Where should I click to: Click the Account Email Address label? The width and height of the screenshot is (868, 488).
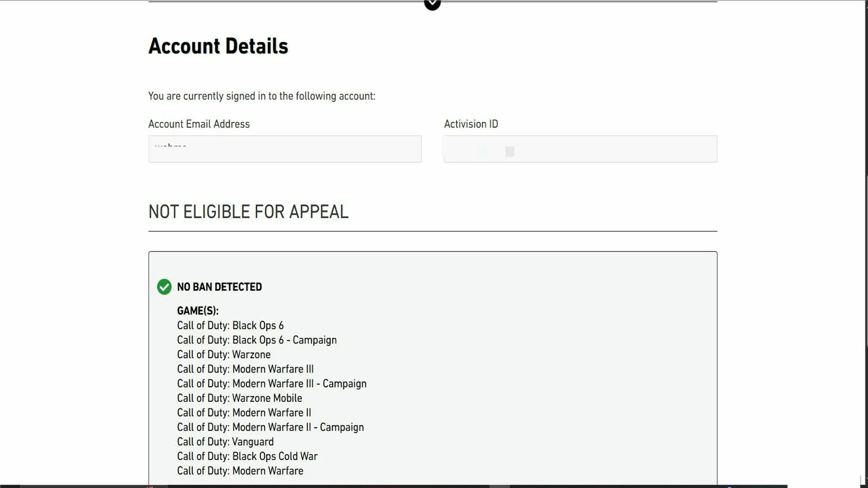[199, 124]
